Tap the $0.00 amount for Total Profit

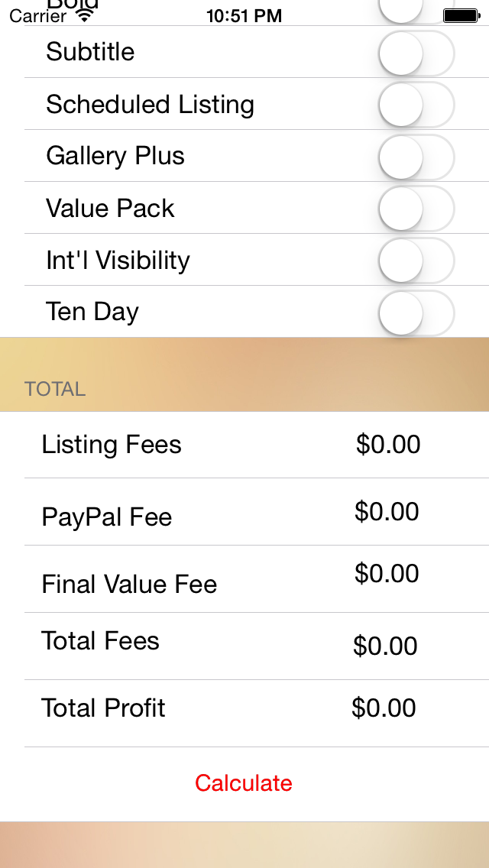pyautogui.click(x=384, y=708)
